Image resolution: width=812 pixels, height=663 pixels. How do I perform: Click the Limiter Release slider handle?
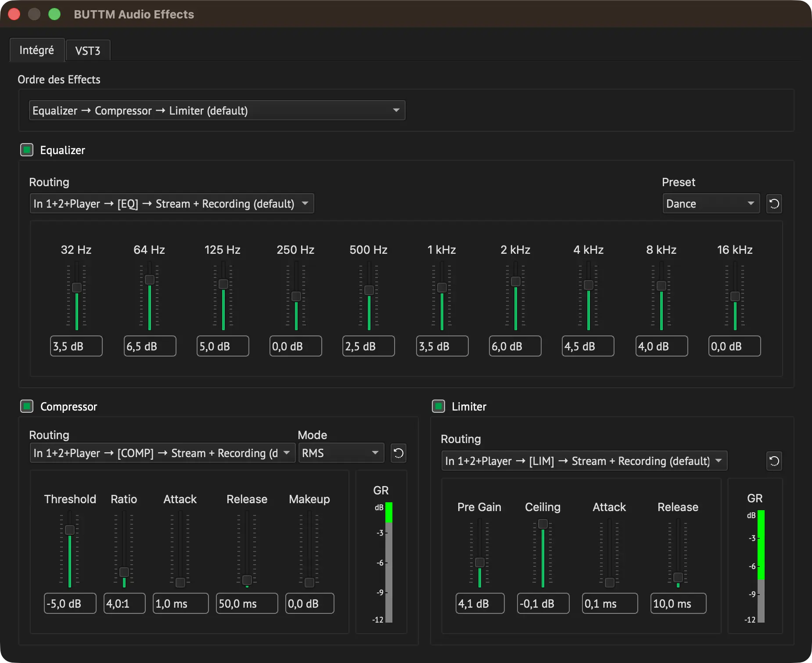click(x=678, y=577)
